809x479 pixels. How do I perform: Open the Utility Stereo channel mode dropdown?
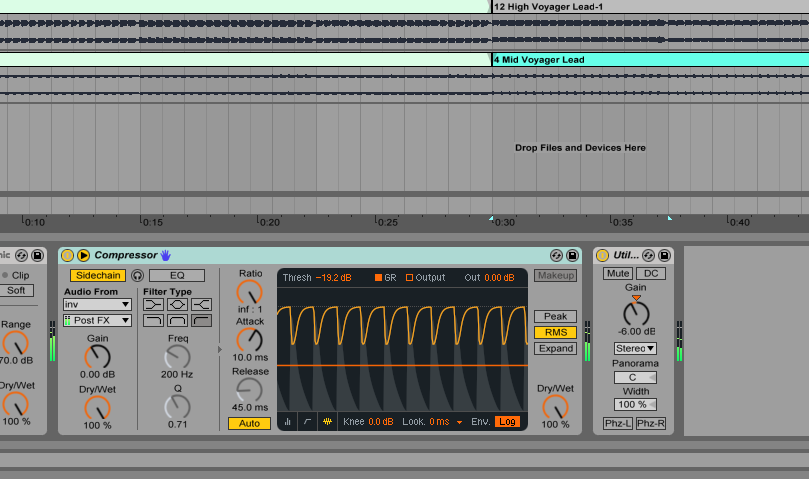635,348
